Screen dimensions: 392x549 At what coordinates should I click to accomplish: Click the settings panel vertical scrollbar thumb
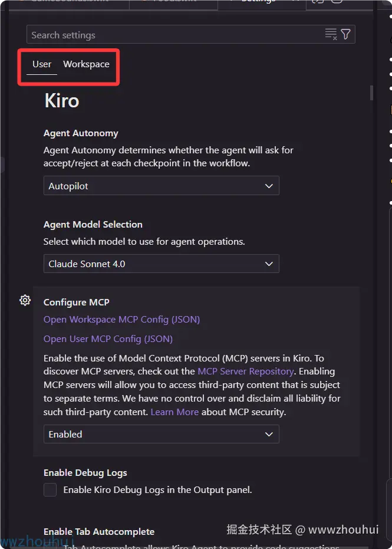(371, 93)
